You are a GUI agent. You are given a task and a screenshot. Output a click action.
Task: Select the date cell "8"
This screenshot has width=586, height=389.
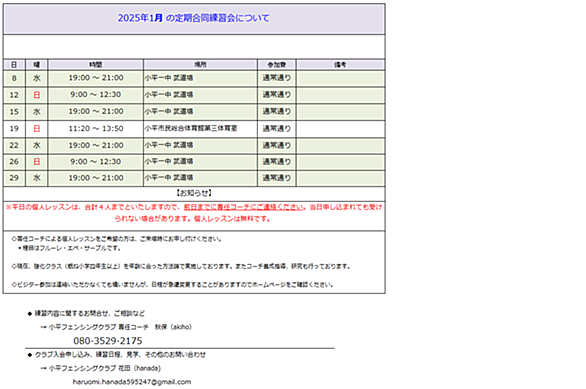[x=14, y=78]
